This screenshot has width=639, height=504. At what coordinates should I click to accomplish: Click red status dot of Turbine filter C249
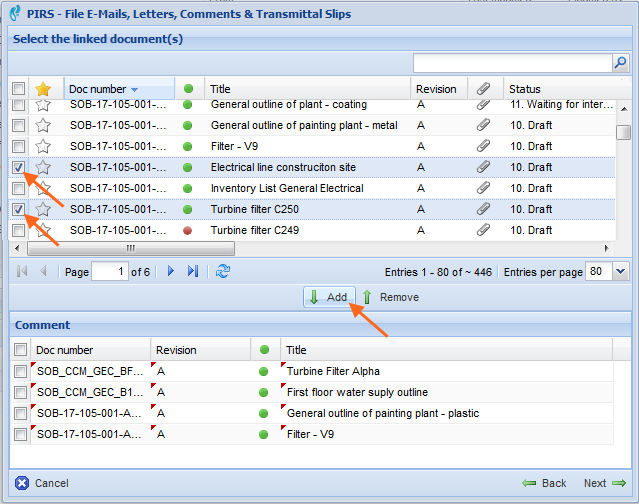click(x=187, y=231)
